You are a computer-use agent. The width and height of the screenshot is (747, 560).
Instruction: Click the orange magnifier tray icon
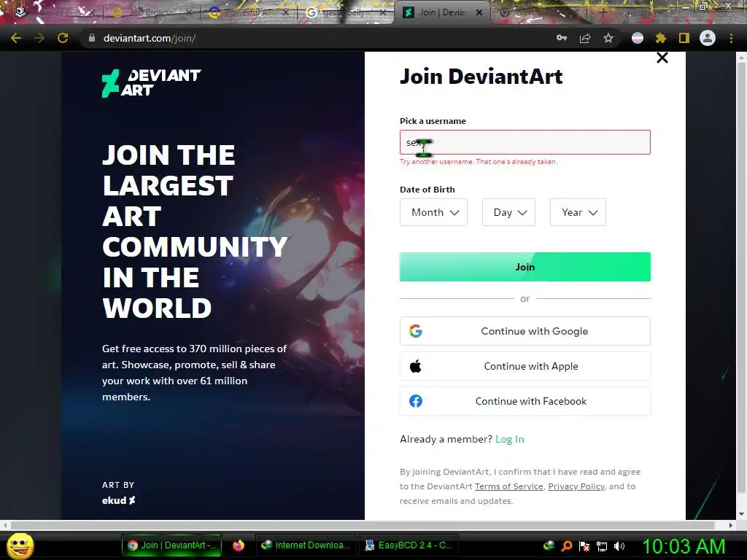pos(567,545)
